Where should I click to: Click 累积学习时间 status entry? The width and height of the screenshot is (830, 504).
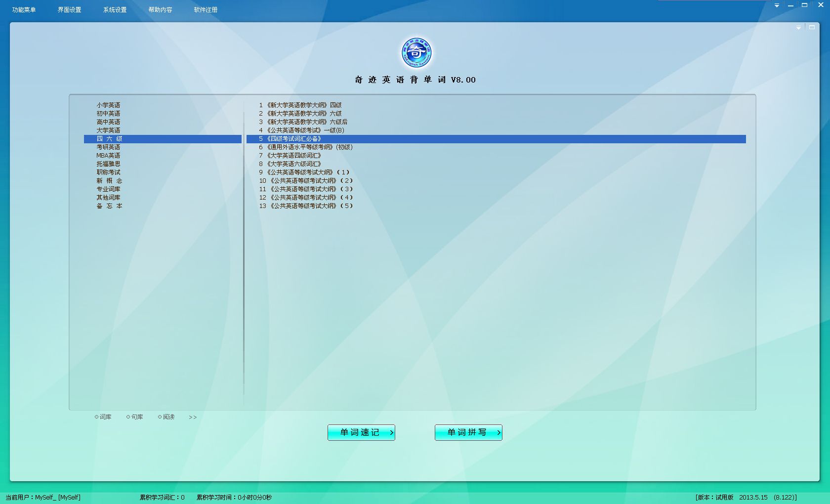click(234, 498)
